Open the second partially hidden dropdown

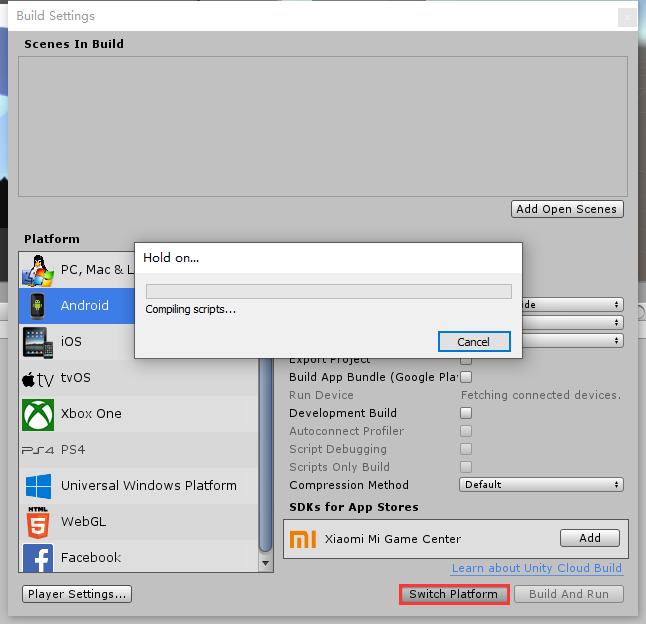573,323
